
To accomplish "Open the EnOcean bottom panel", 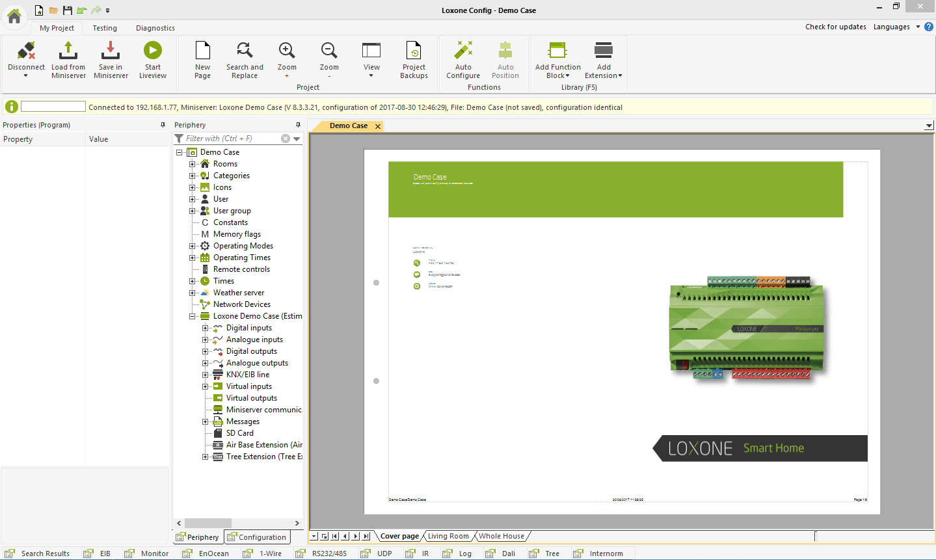I will 207,553.
